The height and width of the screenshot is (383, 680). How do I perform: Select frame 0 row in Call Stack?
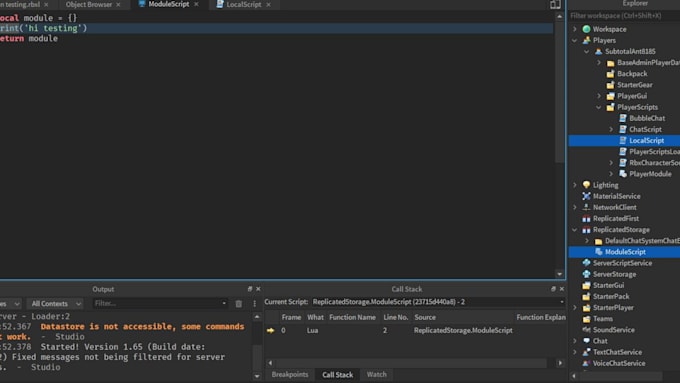(415, 331)
